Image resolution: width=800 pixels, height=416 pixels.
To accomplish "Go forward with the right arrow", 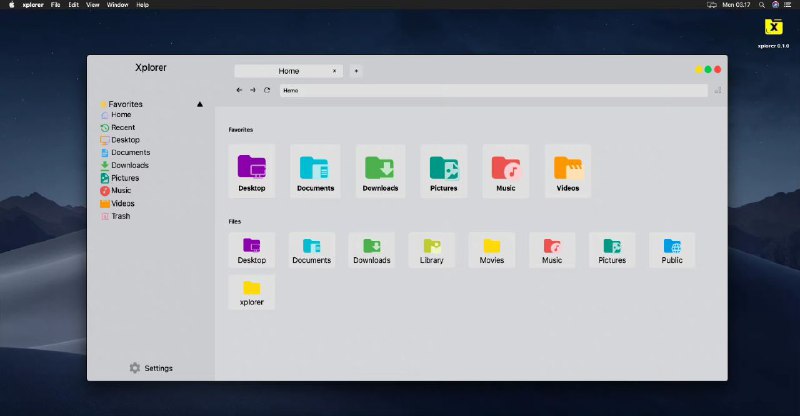I will [253, 90].
